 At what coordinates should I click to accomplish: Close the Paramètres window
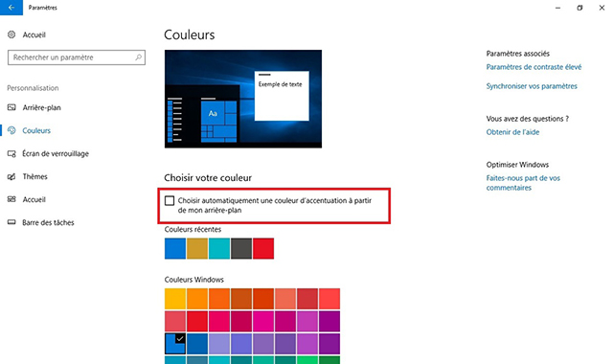[602, 8]
